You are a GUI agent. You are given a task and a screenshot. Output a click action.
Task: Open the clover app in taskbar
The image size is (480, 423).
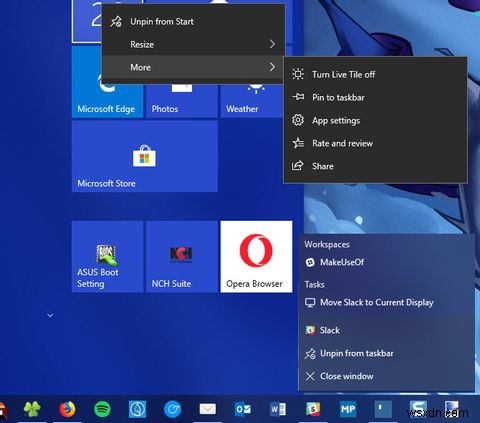[32, 409]
